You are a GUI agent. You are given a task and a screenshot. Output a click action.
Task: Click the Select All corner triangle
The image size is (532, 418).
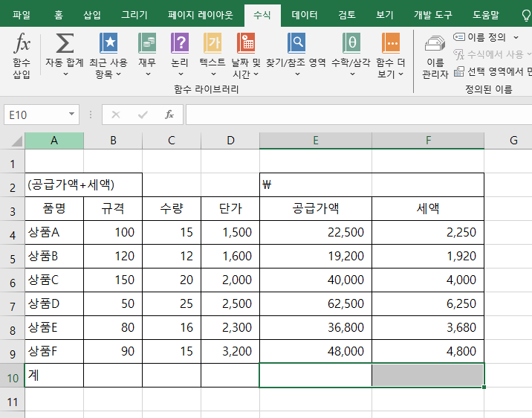tap(16, 141)
